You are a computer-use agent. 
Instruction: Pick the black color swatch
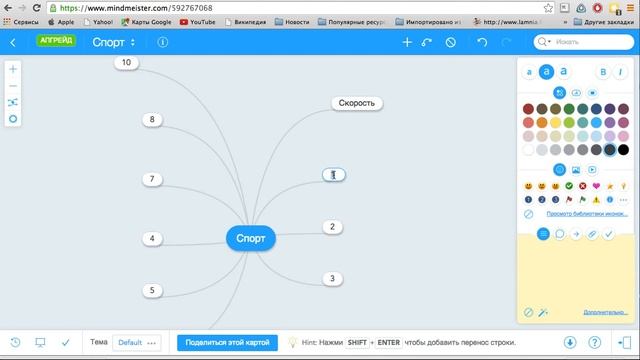coord(623,150)
